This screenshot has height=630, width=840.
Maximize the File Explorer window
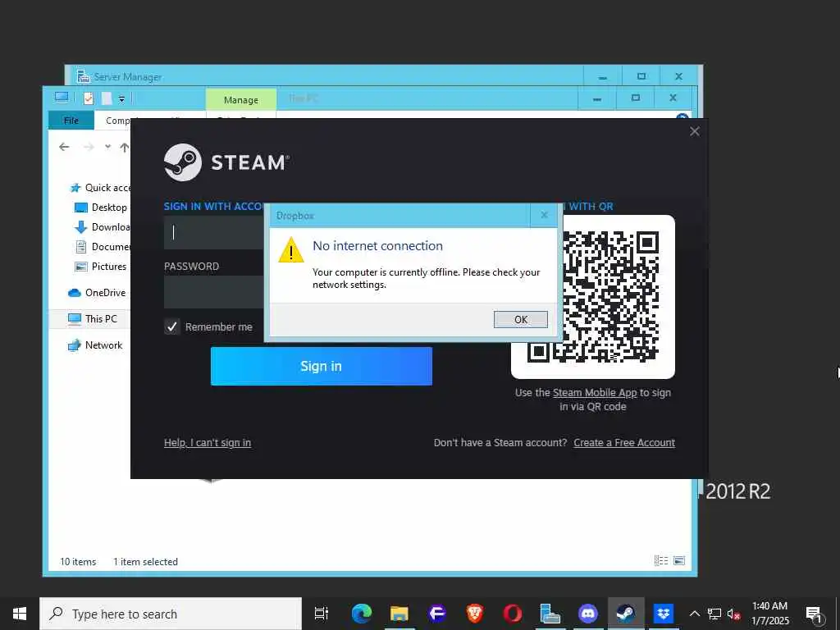click(x=636, y=98)
